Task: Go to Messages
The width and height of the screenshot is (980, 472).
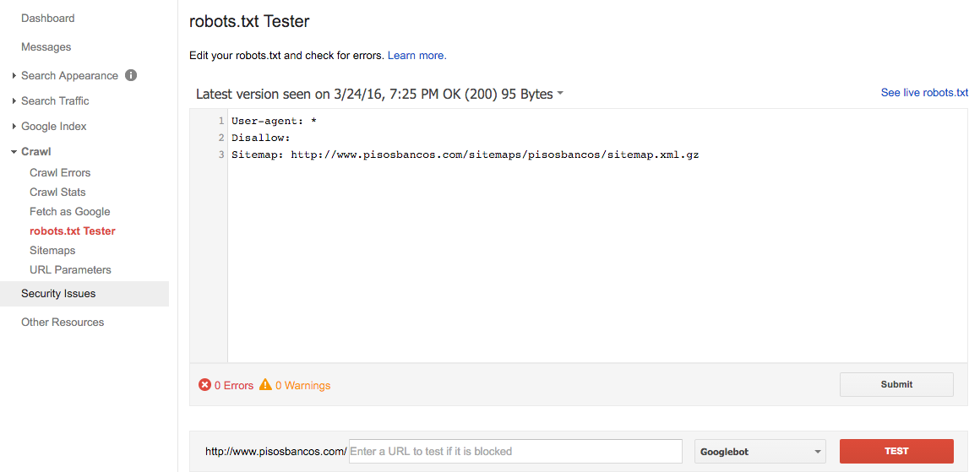Action: (x=46, y=46)
